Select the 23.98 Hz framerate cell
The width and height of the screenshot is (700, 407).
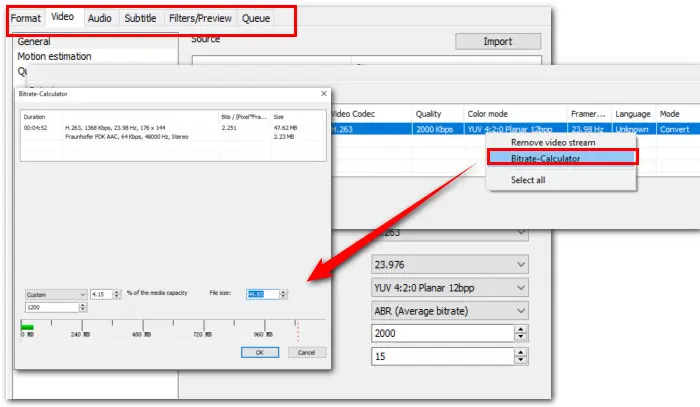588,129
